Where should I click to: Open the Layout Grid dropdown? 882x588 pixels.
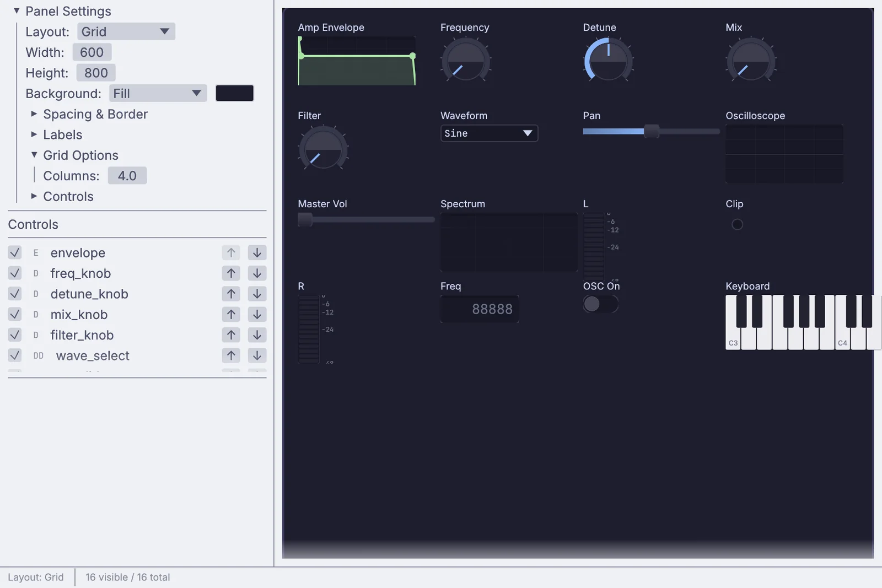[126, 31]
